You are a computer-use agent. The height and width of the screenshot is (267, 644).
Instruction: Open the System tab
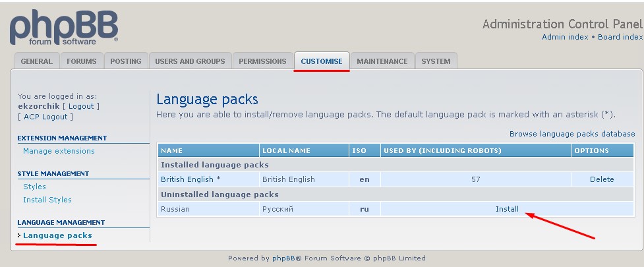coord(436,61)
